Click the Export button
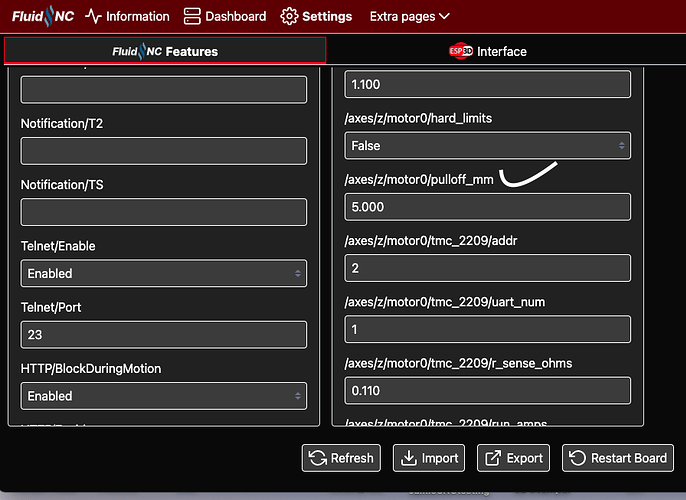The height and width of the screenshot is (500, 686). tap(513, 458)
